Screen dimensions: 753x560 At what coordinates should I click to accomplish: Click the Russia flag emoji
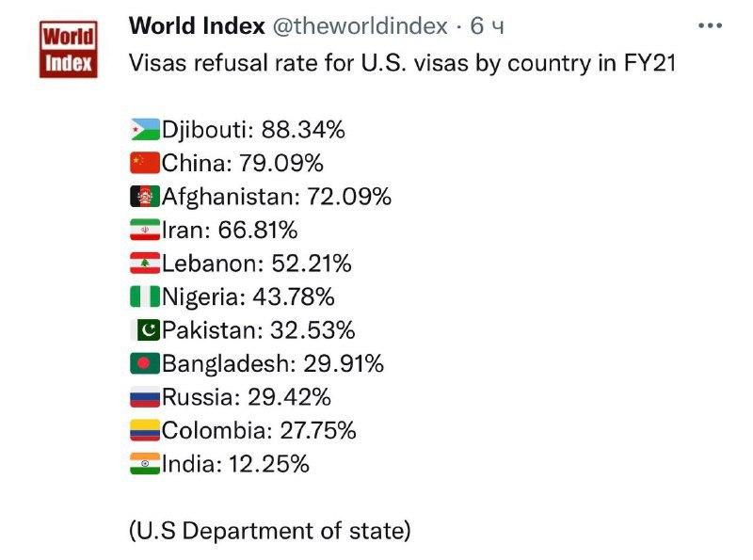point(145,397)
